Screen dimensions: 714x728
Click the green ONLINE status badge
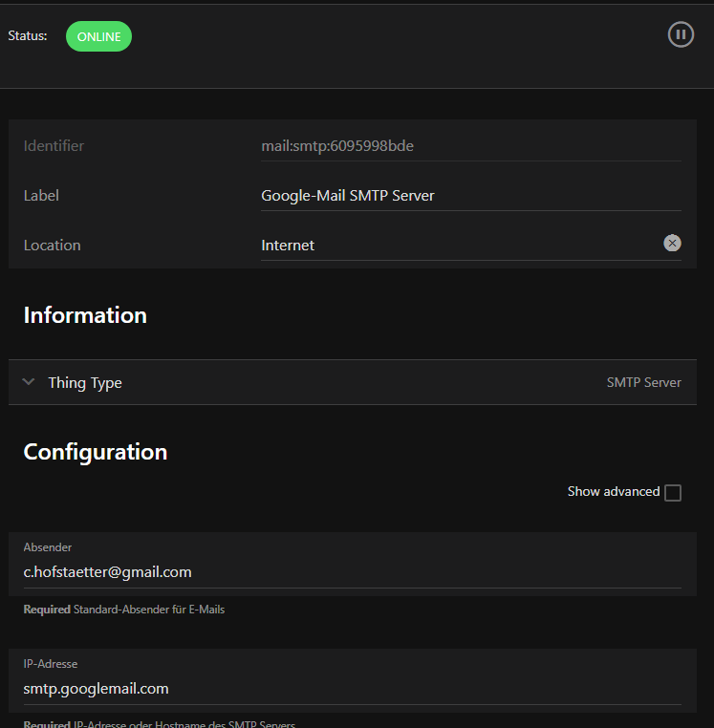pyautogui.click(x=98, y=36)
